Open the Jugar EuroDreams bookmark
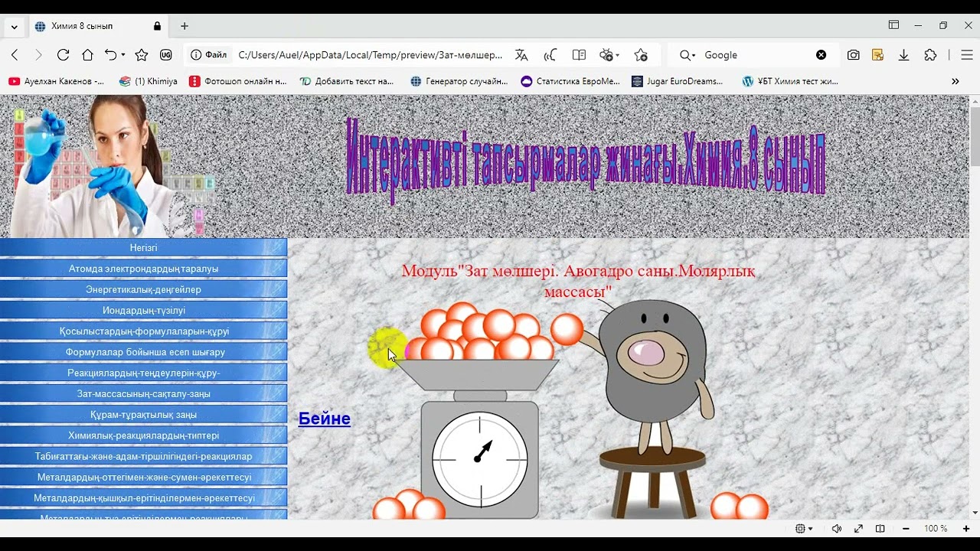Screen dimensions: 980x551 (x=678, y=81)
